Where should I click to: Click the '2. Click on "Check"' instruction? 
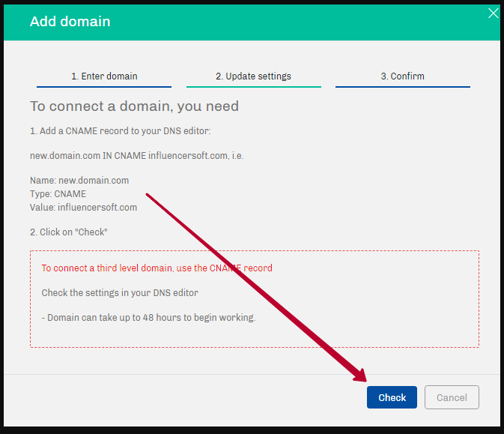pyautogui.click(x=69, y=232)
